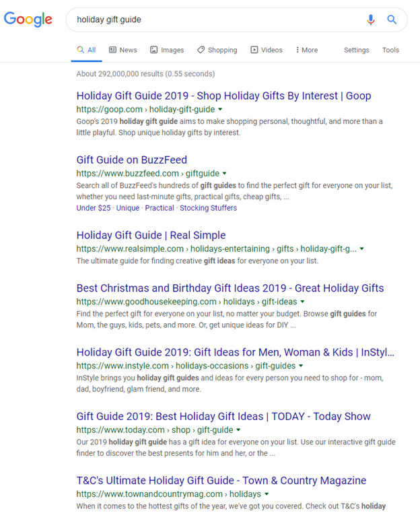Open Holiday Gift Guide Real Simple result
This screenshot has width=420, height=513.
[151, 235]
